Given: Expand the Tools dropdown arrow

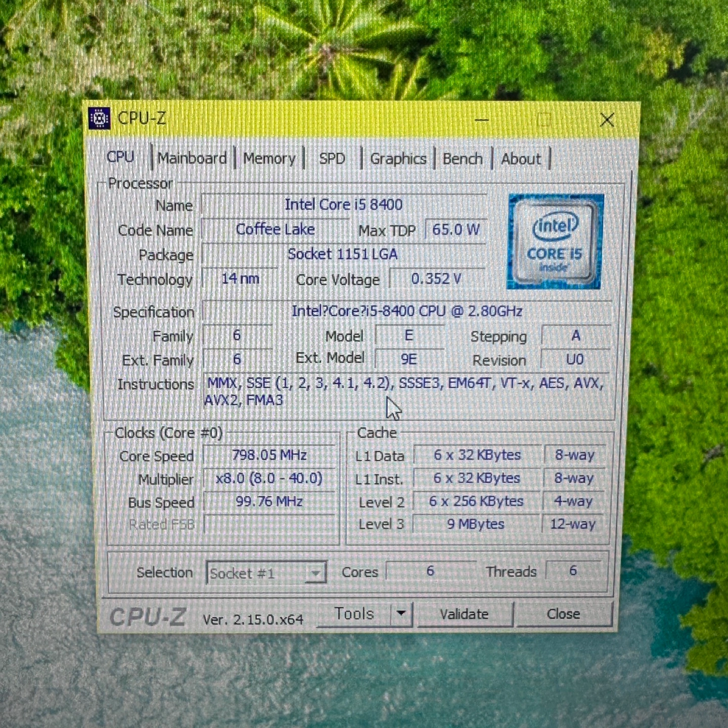Looking at the screenshot, I should 401,614.
